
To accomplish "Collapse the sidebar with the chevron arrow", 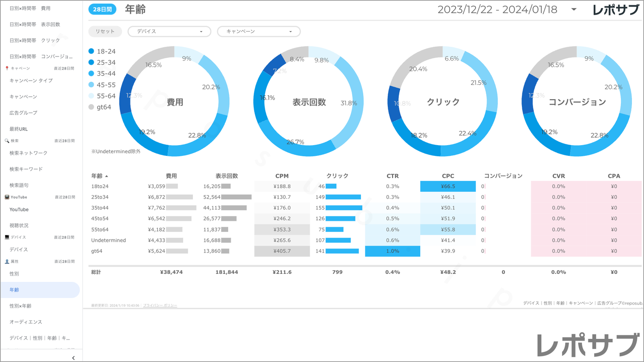I will click(x=73, y=358).
